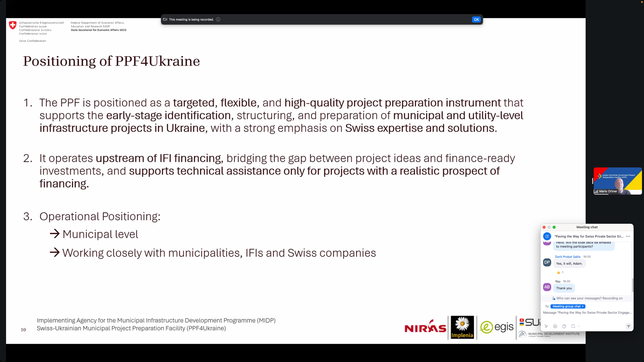The image size is (644, 362).
Task: Click the AB avatar next to Thank you
Action: [x=547, y=287]
